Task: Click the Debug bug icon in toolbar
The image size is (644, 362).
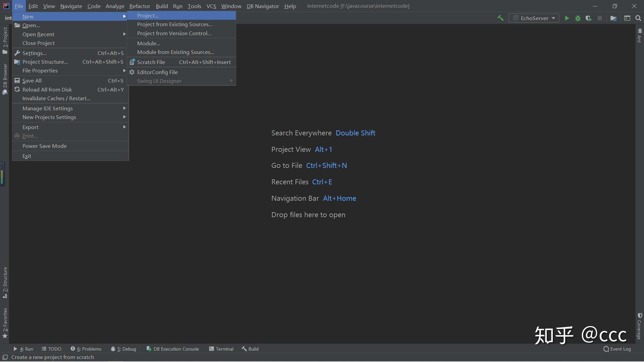Action: point(578,18)
